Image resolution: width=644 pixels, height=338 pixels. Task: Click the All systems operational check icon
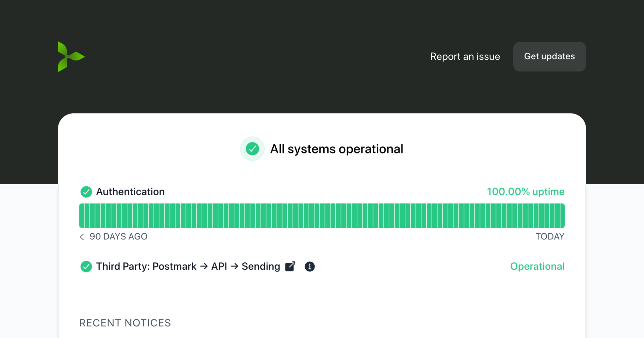pos(252,149)
